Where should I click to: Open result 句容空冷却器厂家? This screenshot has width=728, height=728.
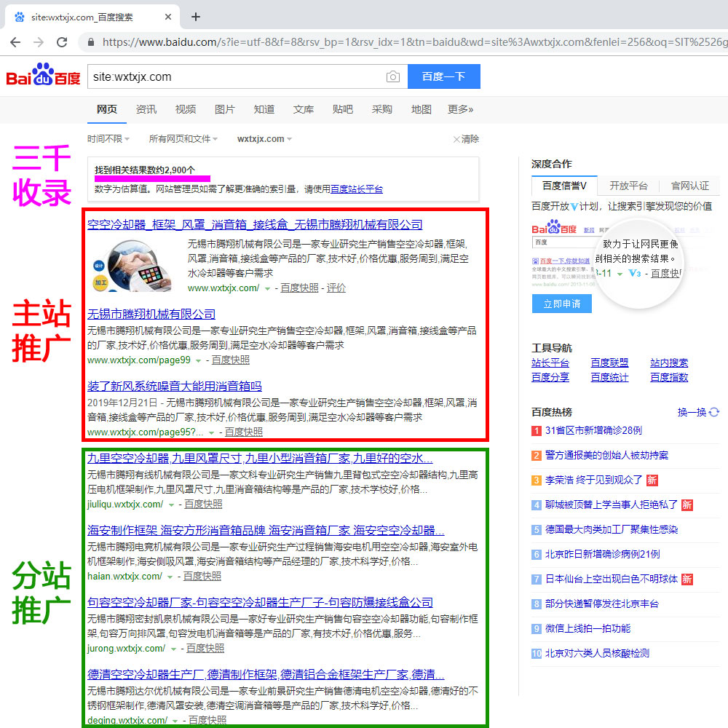click(260, 602)
